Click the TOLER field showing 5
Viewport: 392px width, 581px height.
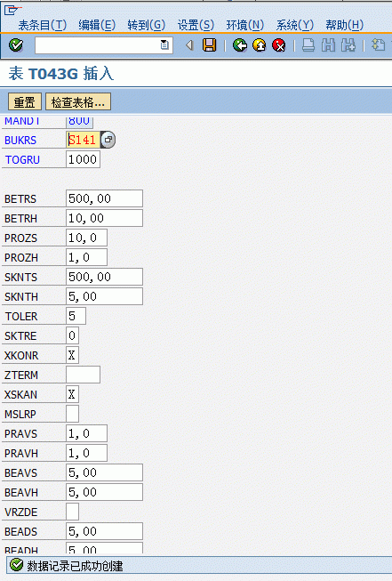pos(76,316)
